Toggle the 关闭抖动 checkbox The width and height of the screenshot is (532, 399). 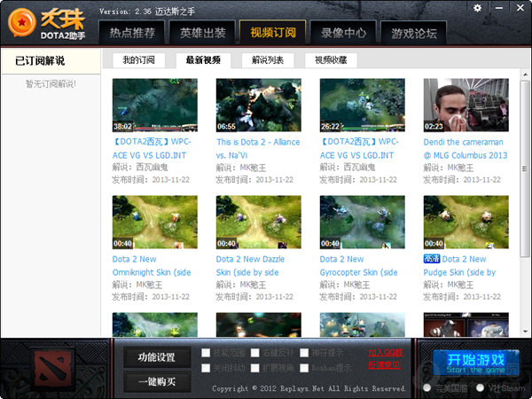(206, 368)
